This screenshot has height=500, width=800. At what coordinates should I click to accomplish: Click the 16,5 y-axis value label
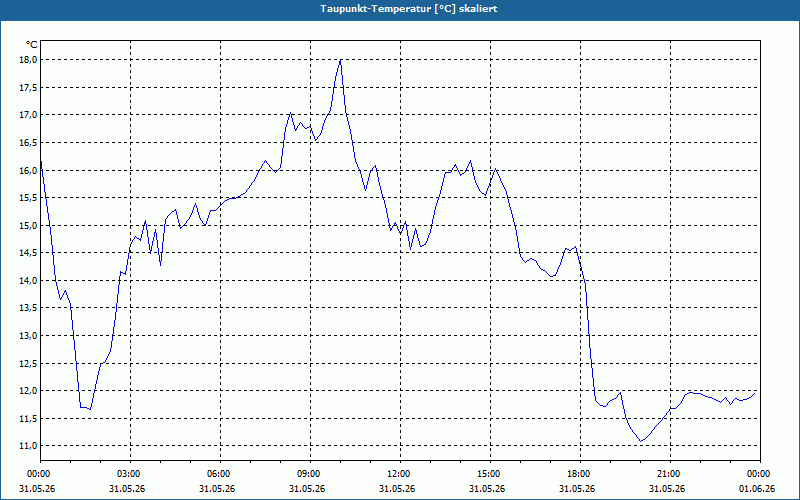click(29, 142)
